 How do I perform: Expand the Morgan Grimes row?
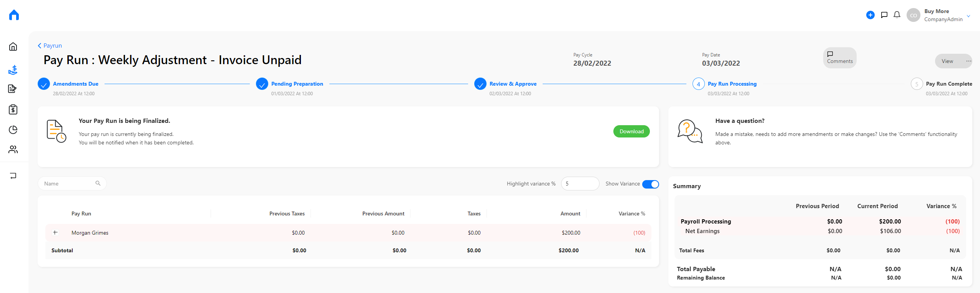[x=55, y=232]
